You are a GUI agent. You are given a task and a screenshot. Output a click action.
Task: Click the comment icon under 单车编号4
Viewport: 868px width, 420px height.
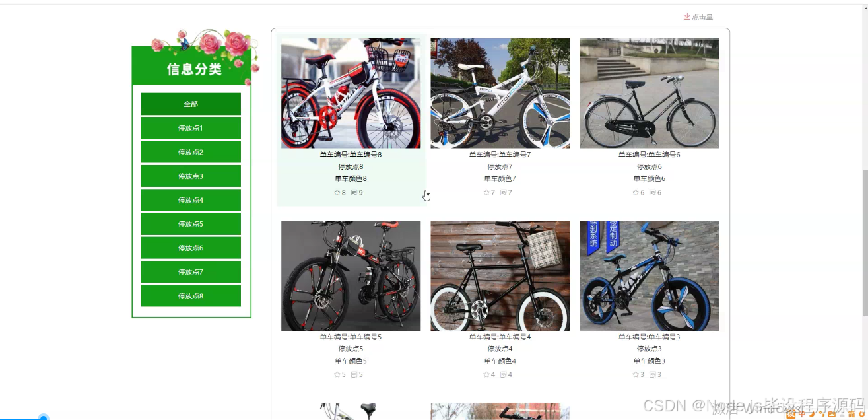click(504, 374)
